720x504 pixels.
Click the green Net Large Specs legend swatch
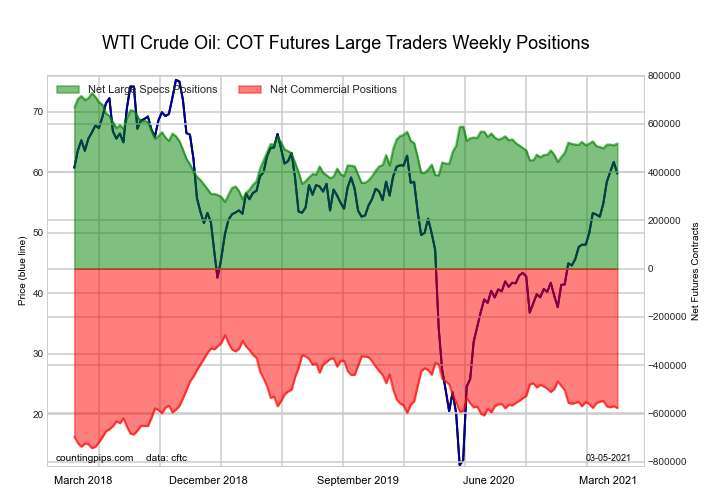pos(68,90)
